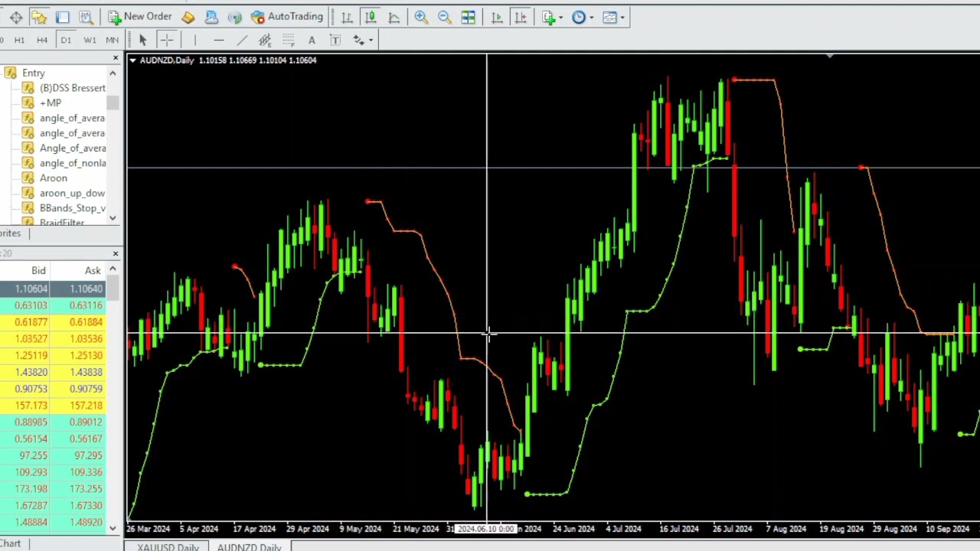Select the H1 timeframe
The image size is (980, 551).
(19, 40)
